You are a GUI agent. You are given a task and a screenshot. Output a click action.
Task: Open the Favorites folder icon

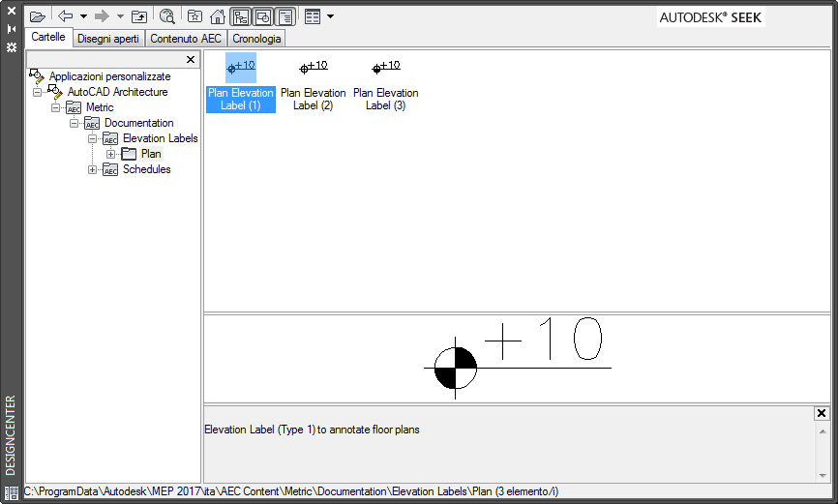[195, 16]
